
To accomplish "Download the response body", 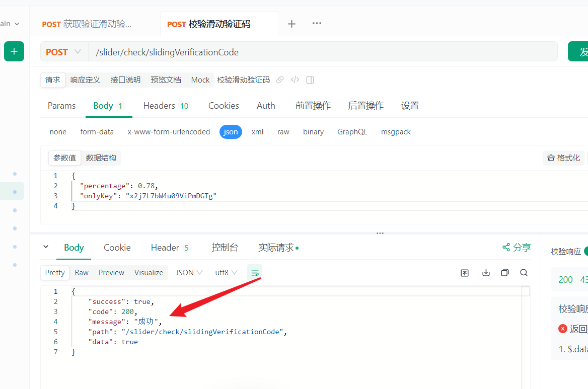I will [x=485, y=272].
